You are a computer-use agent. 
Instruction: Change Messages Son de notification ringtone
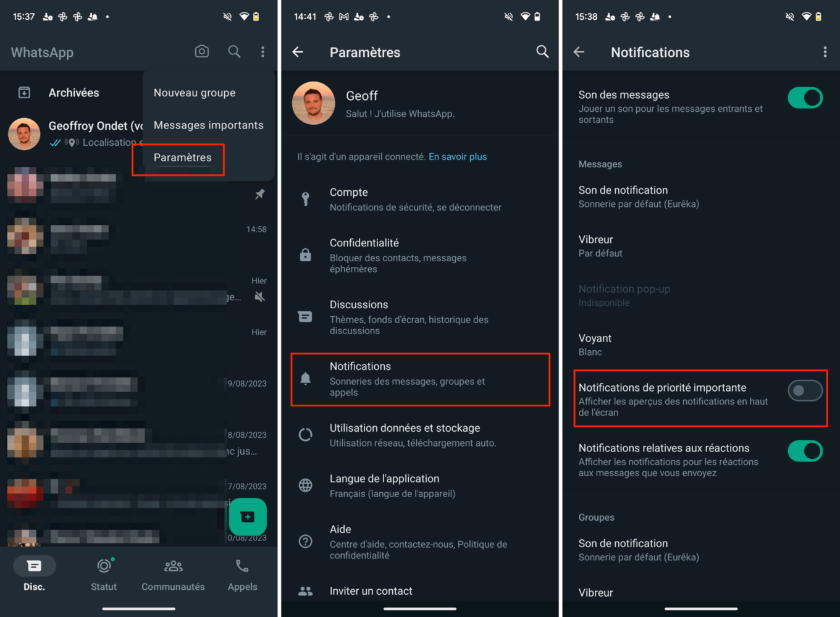click(701, 196)
